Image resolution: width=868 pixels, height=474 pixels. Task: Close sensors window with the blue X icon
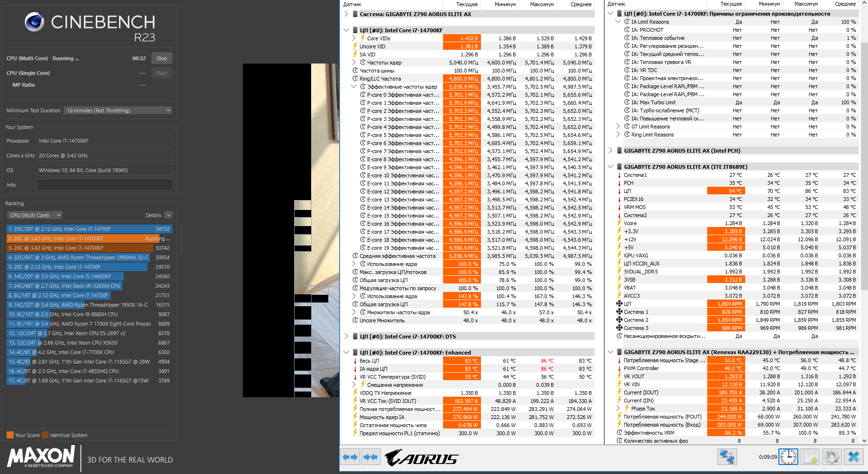tap(853, 457)
